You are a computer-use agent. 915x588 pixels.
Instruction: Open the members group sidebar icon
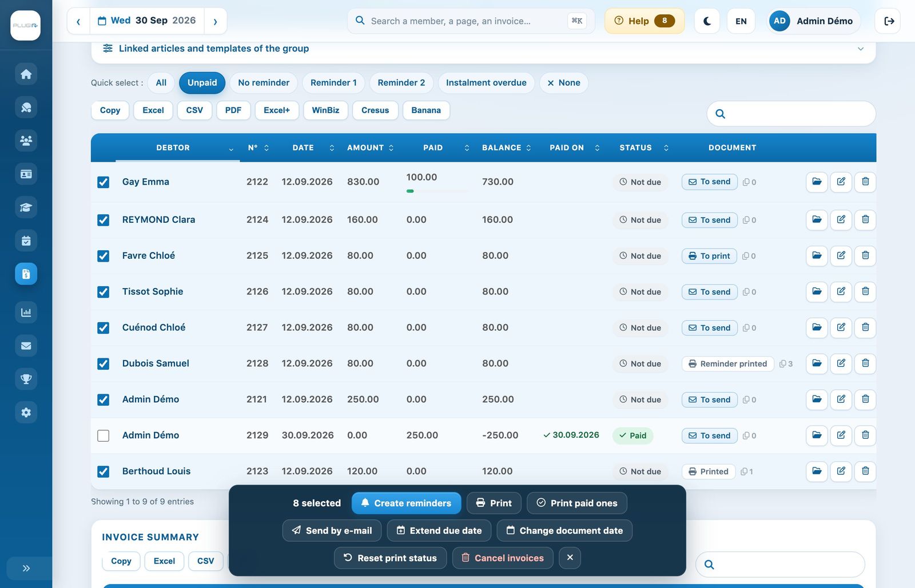point(26,141)
